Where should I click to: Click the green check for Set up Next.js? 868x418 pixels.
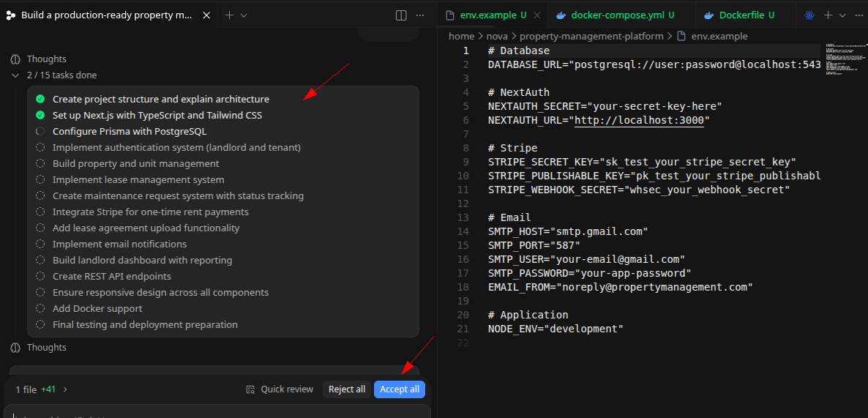pyautogui.click(x=40, y=115)
